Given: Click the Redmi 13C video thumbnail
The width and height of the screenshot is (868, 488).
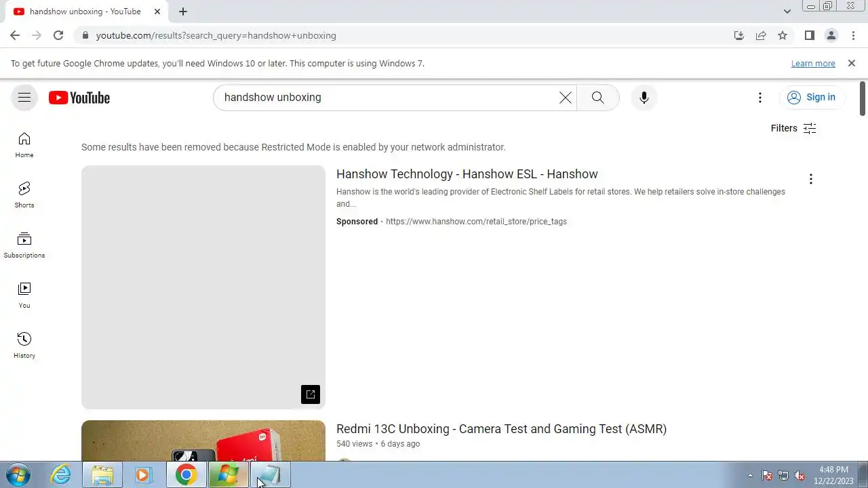Looking at the screenshot, I should [203, 441].
